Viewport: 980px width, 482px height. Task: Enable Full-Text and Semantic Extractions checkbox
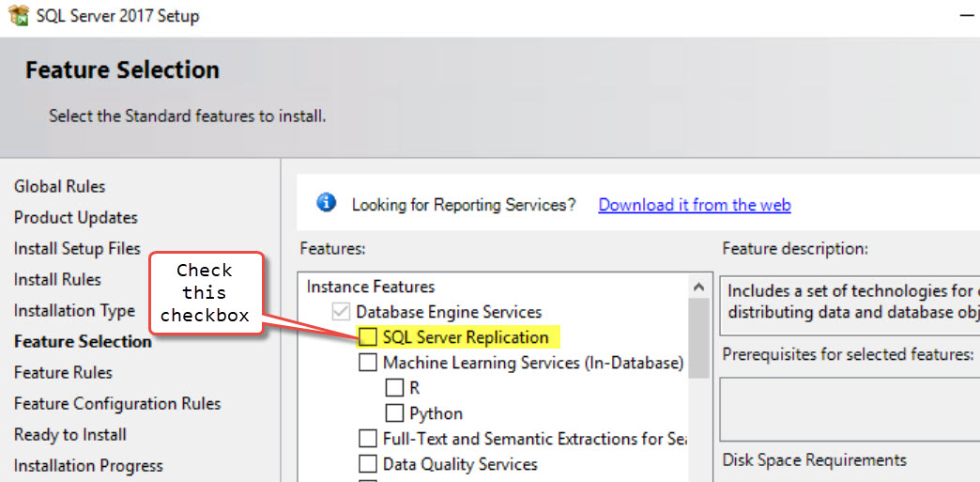click(368, 438)
